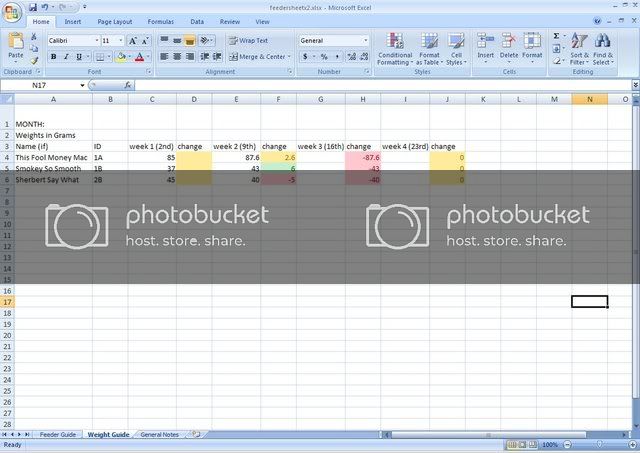Click the insert function fx icon
This screenshot has width=640, height=453.
pos(128,86)
